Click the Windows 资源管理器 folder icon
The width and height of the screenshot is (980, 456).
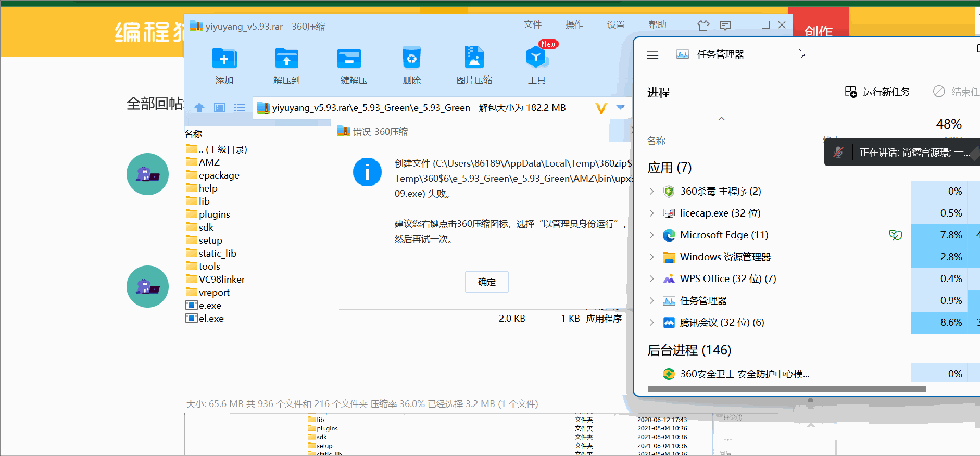tap(669, 257)
